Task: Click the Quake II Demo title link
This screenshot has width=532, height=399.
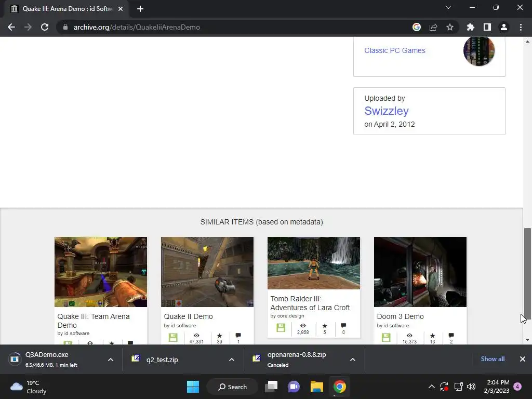Action: click(188, 316)
